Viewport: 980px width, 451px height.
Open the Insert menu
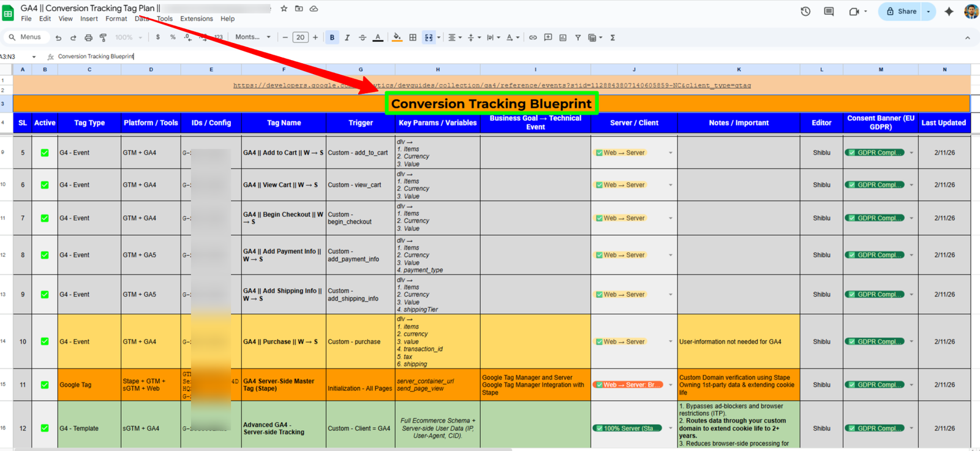[x=89, y=19]
